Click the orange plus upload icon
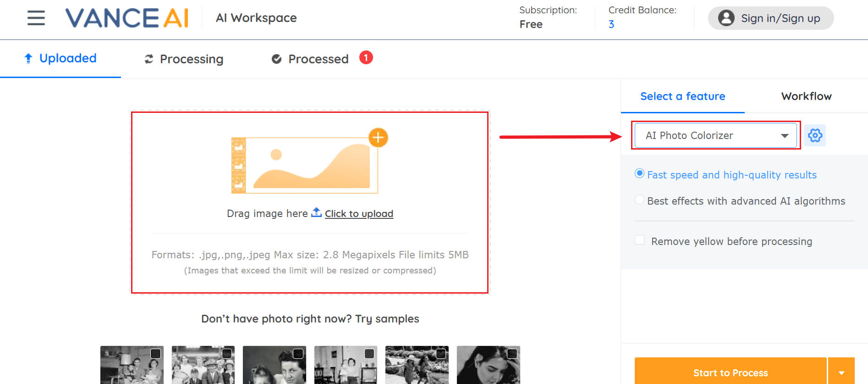 [378, 138]
